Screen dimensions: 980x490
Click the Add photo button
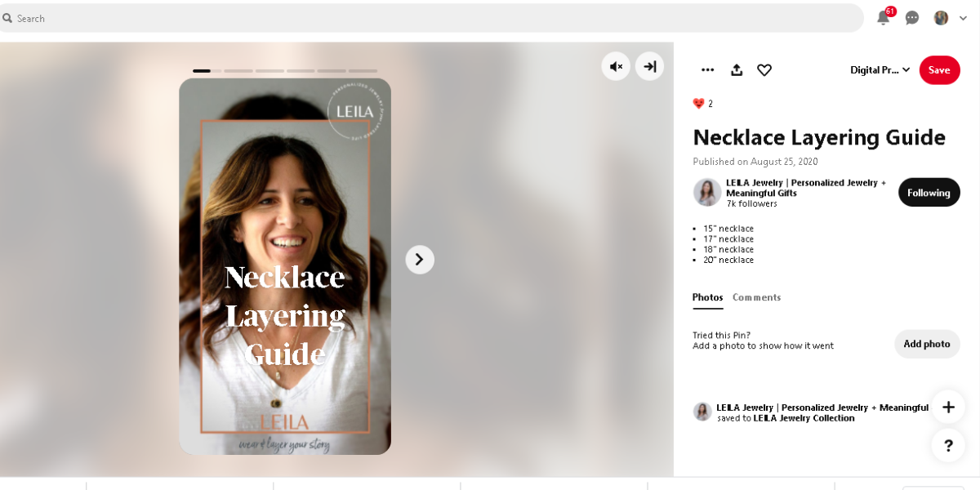point(926,344)
